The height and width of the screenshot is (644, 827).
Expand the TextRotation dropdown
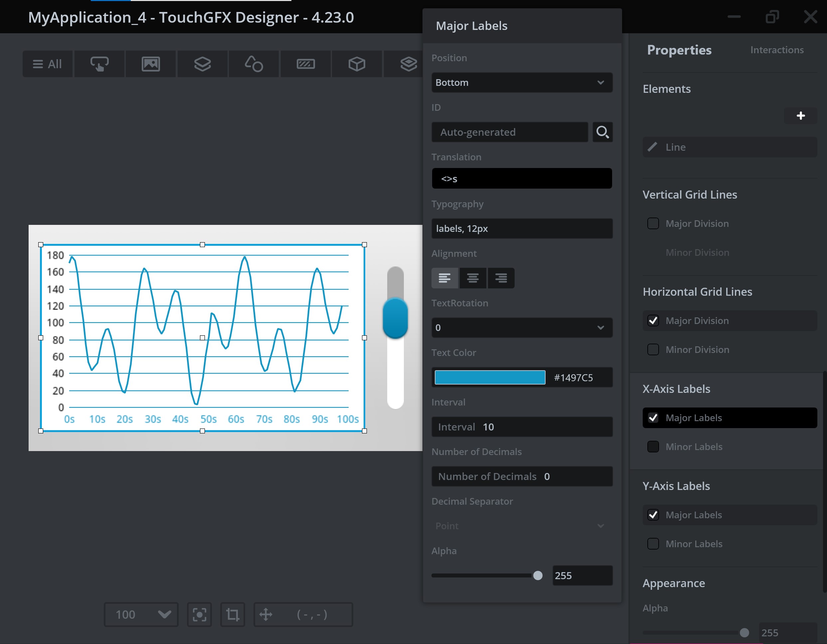521,328
